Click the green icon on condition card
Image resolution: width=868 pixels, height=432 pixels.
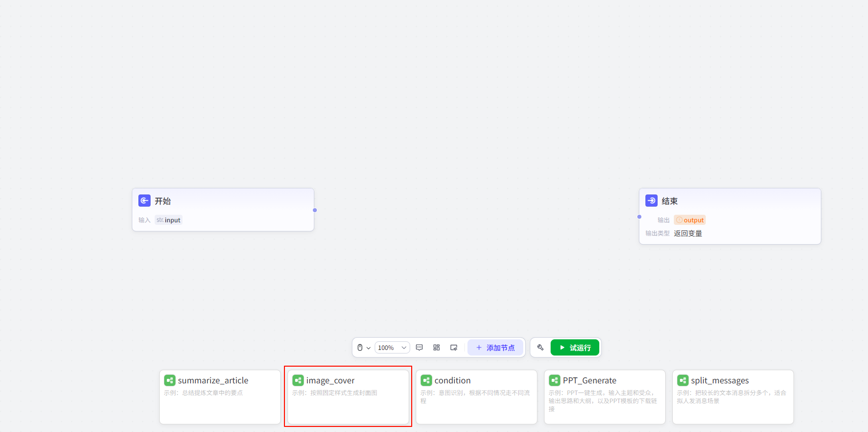pyautogui.click(x=426, y=380)
